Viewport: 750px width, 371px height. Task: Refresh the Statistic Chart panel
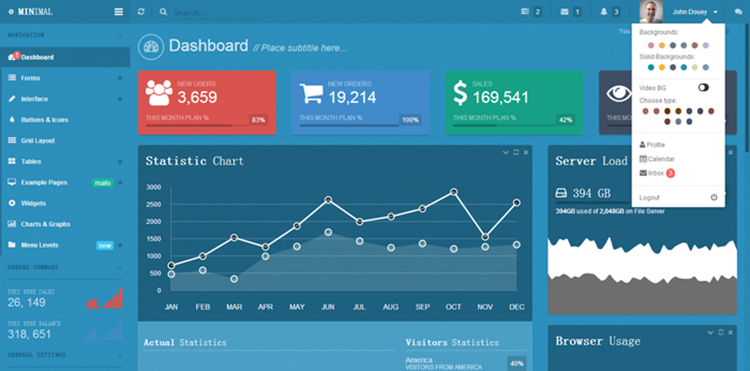pos(516,153)
